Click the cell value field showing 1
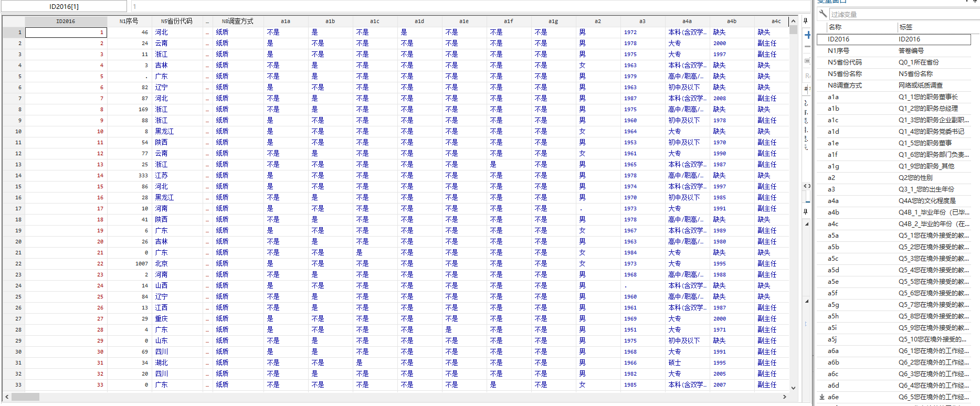 (x=470, y=6)
